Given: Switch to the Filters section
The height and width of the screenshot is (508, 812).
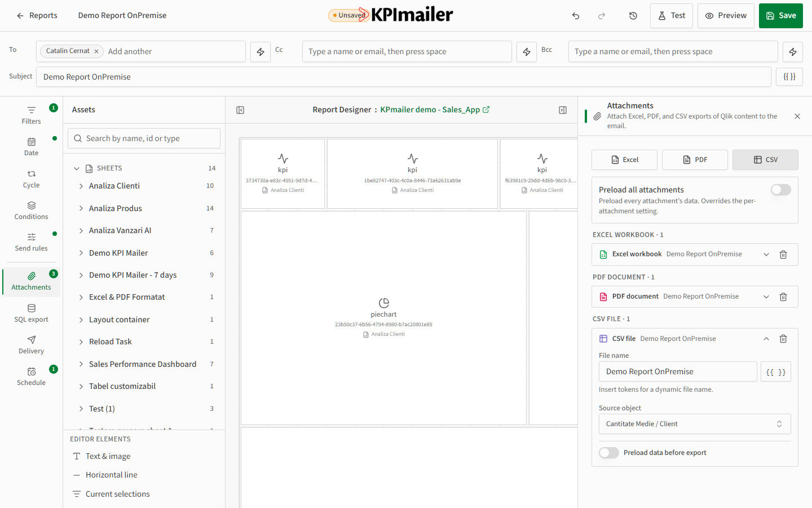Looking at the screenshot, I should click(32, 115).
